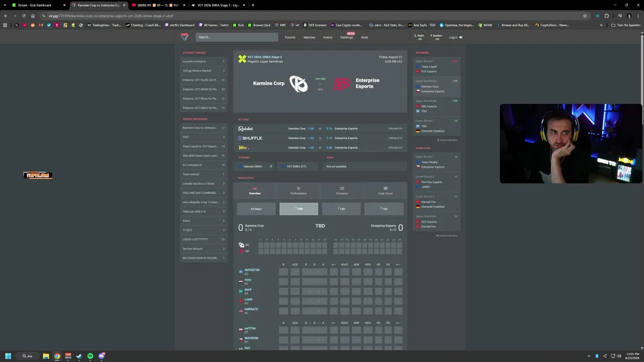Open browser extensions puzzle icon
Image resolution: width=644 pixels, height=362 pixels.
pos(606,16)
